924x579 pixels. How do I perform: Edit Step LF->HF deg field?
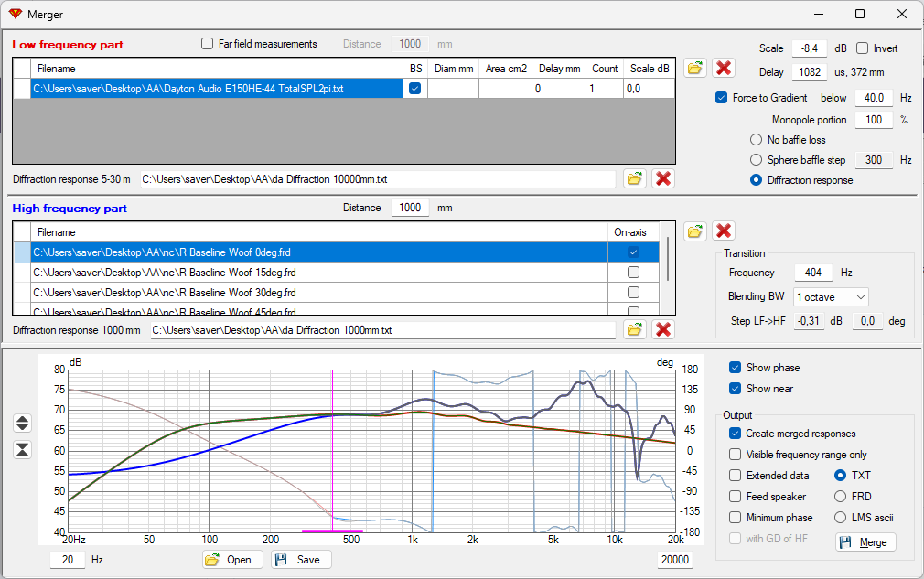(867, 321)
